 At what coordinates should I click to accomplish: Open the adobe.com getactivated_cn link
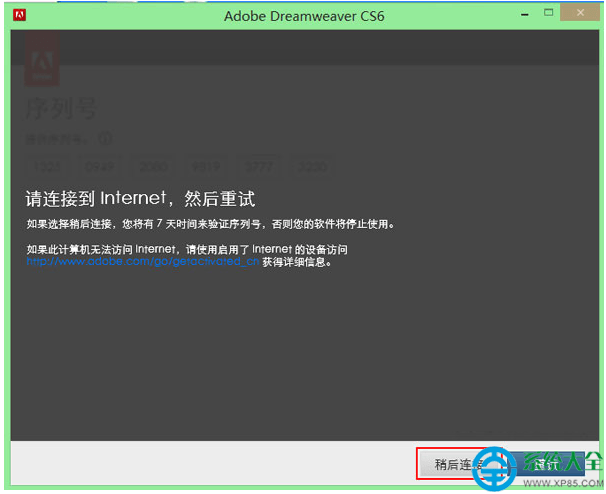(143, 262)
